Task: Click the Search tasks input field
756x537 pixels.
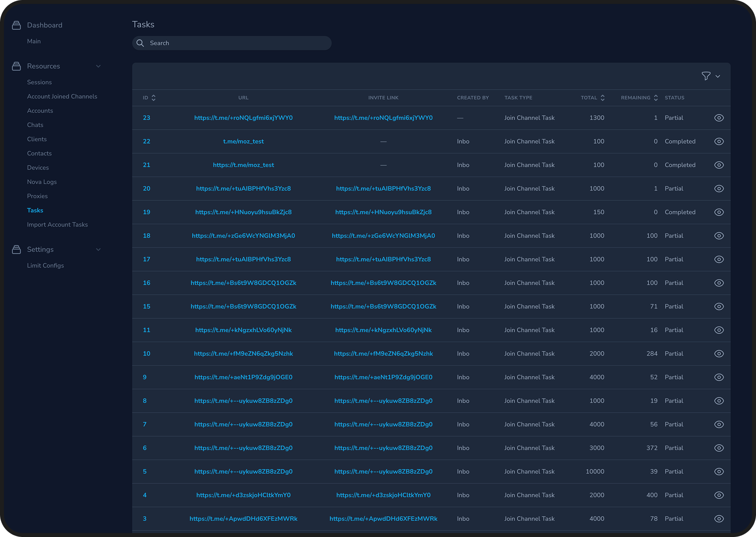Action: 232,43
